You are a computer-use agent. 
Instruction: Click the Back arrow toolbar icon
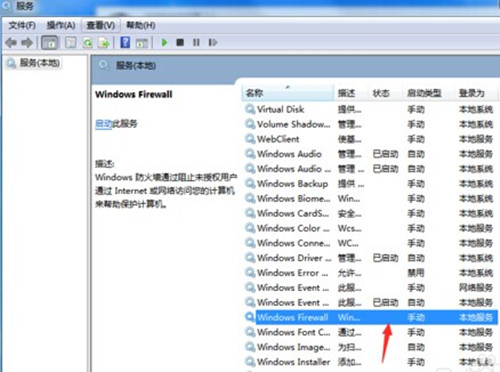tap(11, 43)
